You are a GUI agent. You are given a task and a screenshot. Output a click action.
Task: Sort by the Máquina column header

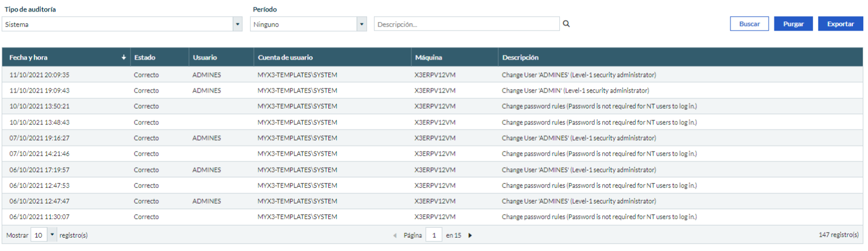[x=428, y=58]
